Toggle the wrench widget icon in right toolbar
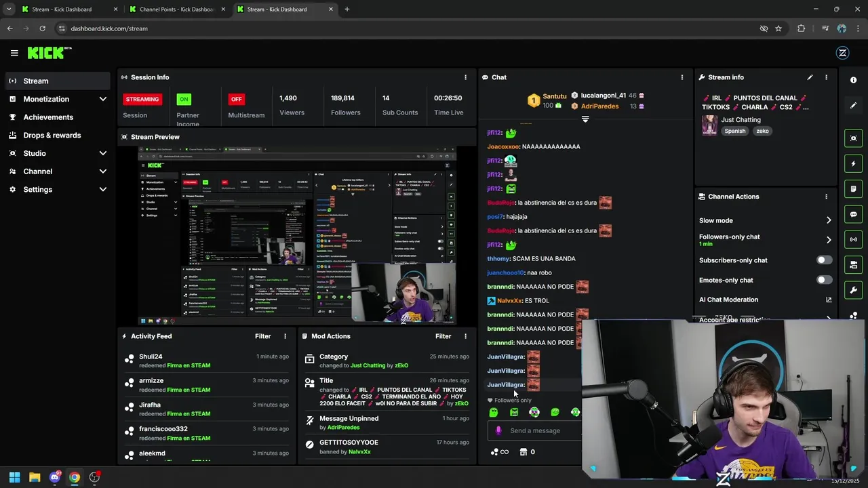The height and width of the screenshot is (488, 868). [853, 290]
